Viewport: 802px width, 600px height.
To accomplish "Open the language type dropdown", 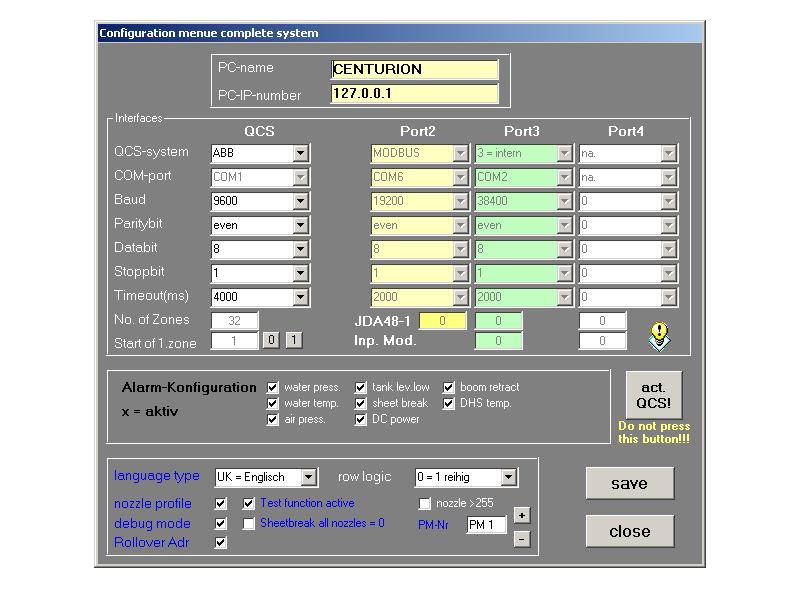I will point(308,478).
